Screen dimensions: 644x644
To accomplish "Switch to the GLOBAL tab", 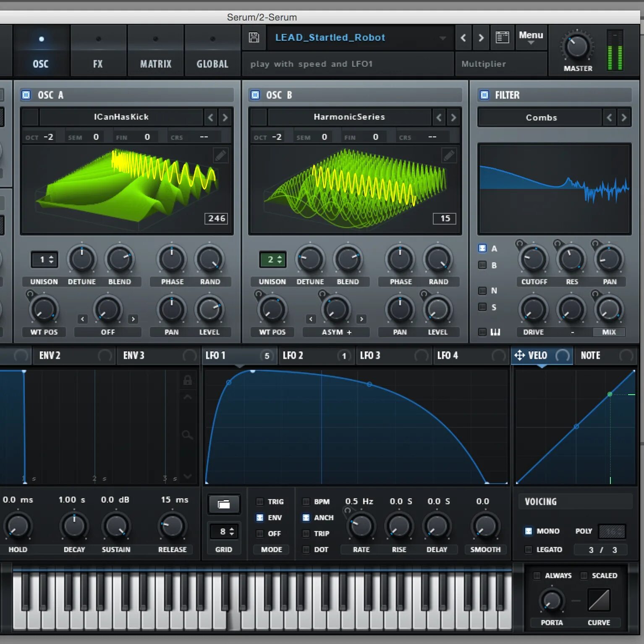I will pos(212,51).
